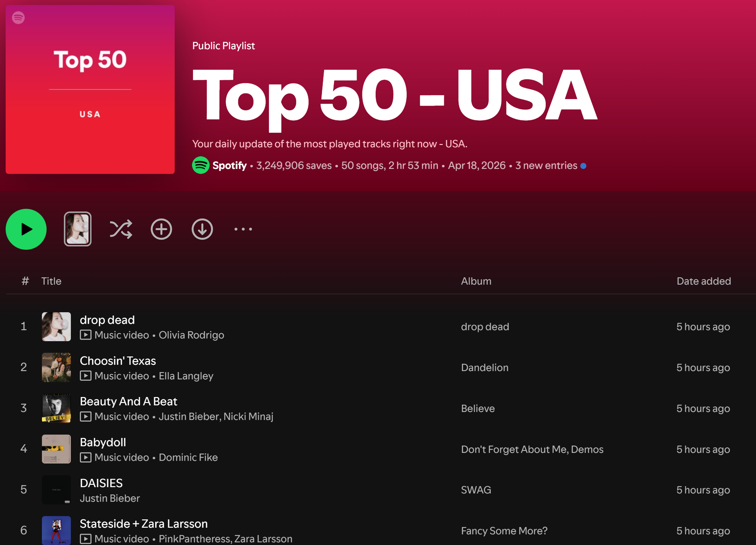Viewport: 756px width, 545px height.
Task: Select track number 1 in the list
Action: point(24,327)
